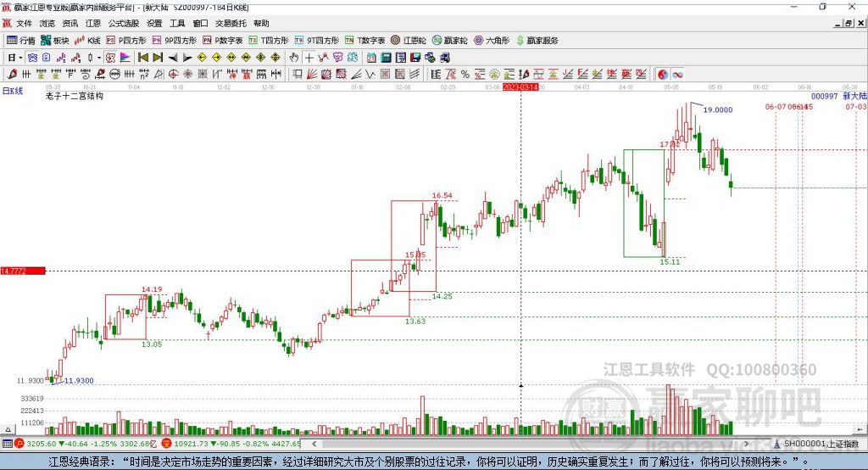Viewport: 868px width, 470px height.
Task: Open the 交易委托 menu
Action: tap(231, 23)
